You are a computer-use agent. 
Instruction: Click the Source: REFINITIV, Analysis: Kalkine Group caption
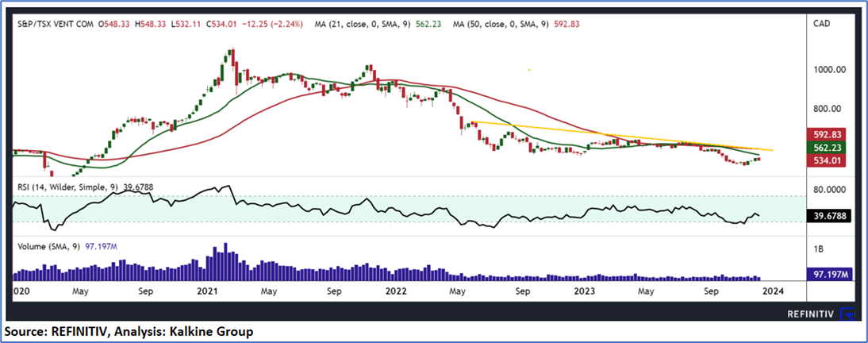(x=129, y=332)
